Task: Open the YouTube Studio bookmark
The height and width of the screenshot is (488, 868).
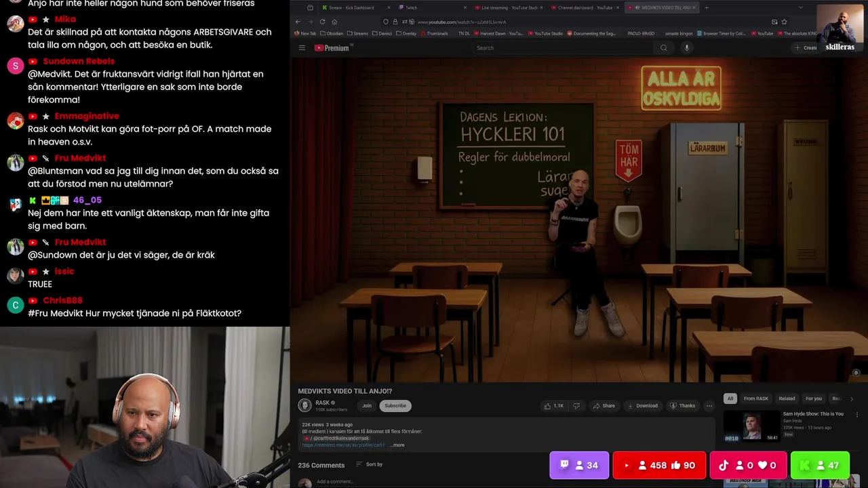Action: [545, 33]
